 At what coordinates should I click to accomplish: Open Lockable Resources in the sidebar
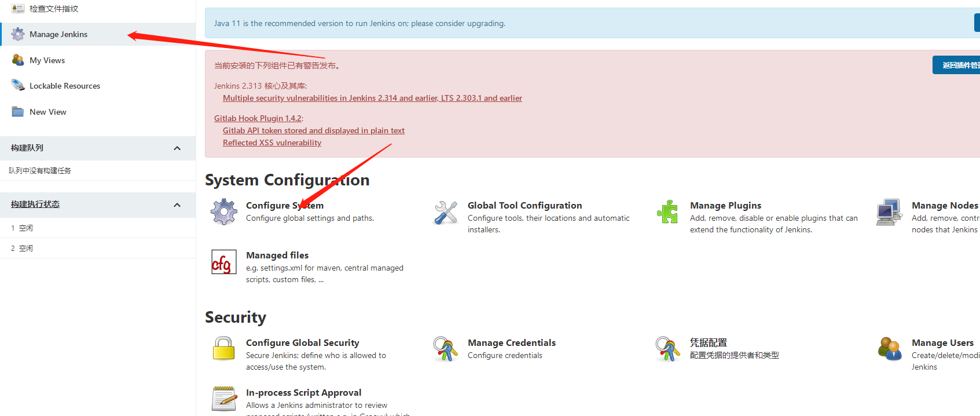point(65,86)
